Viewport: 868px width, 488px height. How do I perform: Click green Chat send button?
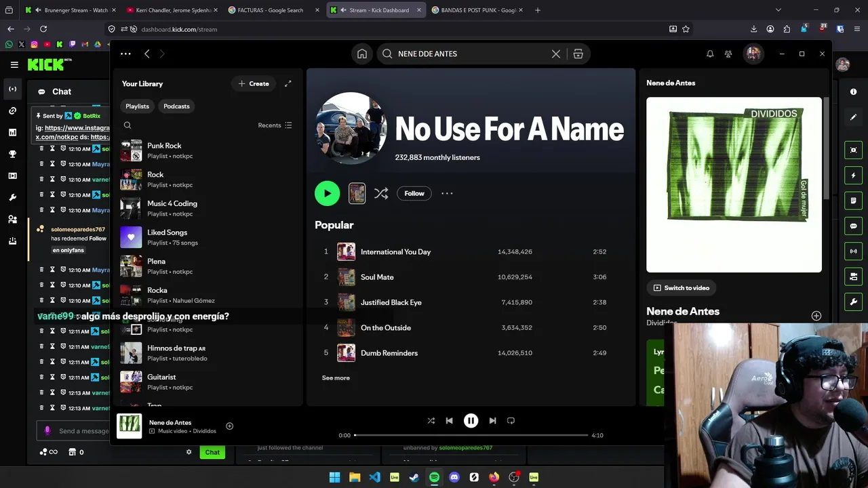[212, 452]
